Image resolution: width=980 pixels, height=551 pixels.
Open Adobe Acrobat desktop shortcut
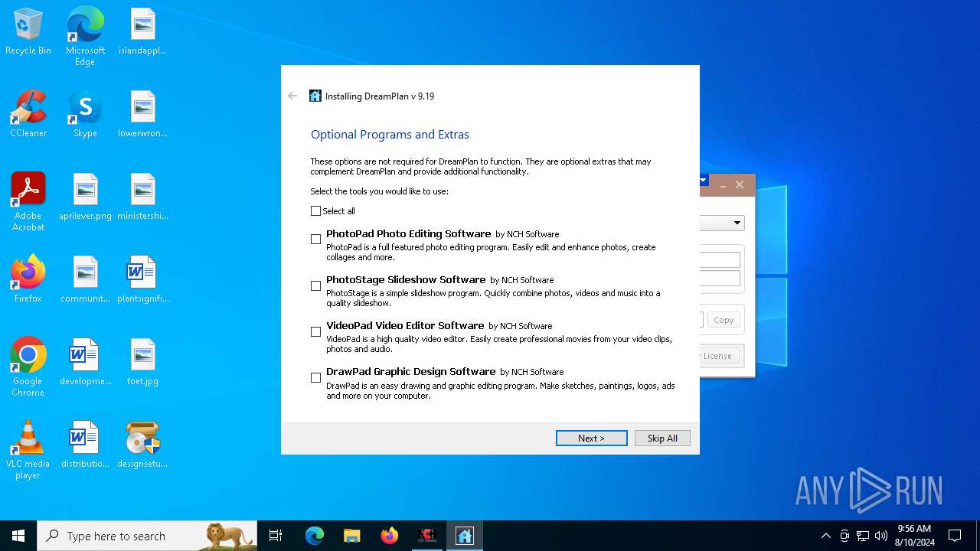28,201
